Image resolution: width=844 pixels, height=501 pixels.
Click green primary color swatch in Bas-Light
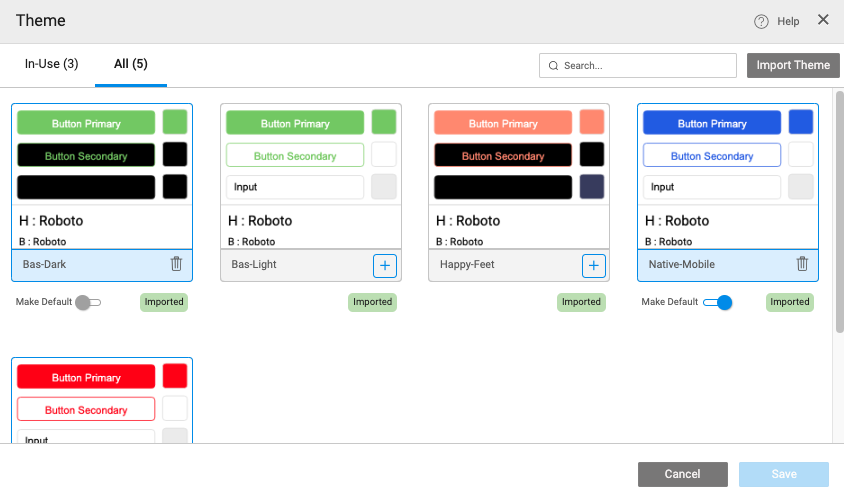384,122
